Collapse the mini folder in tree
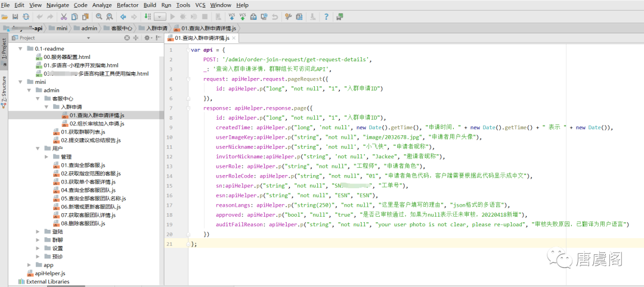 click(x=21, y=82)
